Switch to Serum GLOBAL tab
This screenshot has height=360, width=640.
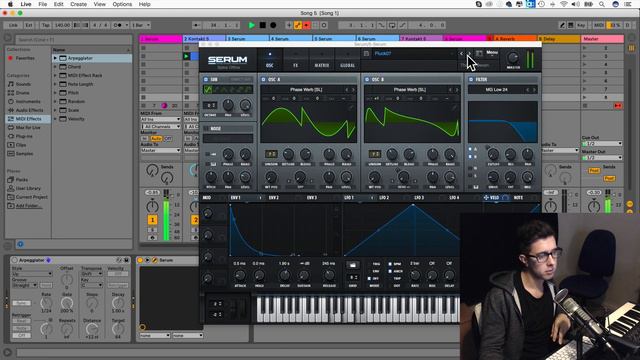pos(347,60)
